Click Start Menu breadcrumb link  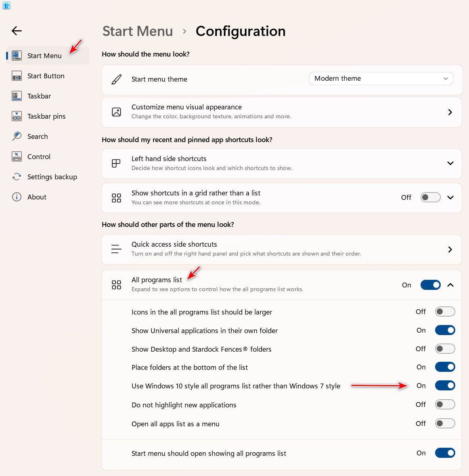pos(138,31)
